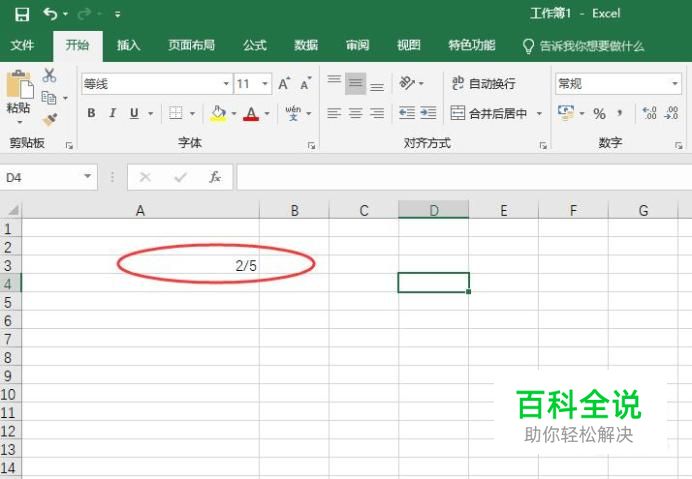Select Bottom Align icon
Screen dimensions: 692x479
pyautogui.click(x=376, y=87)
